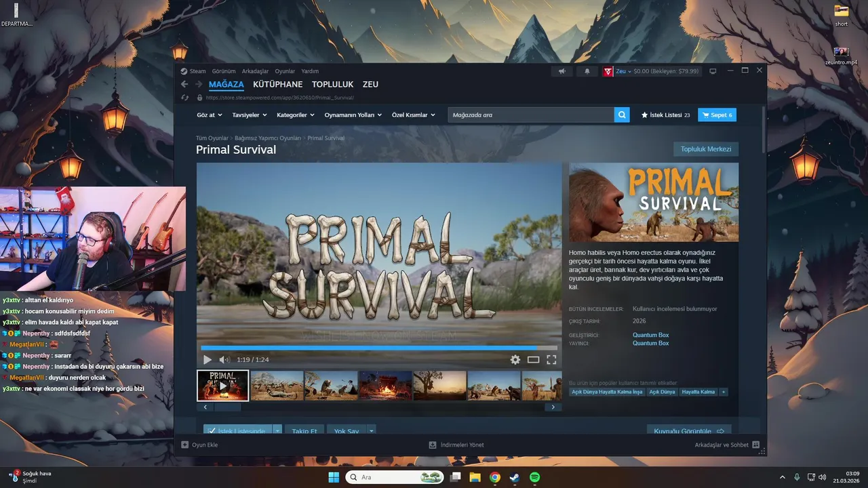Open Arkadaşlar ve Sohbet panel
The width and height of the screenshot is (868, 488).
(727, 445)
